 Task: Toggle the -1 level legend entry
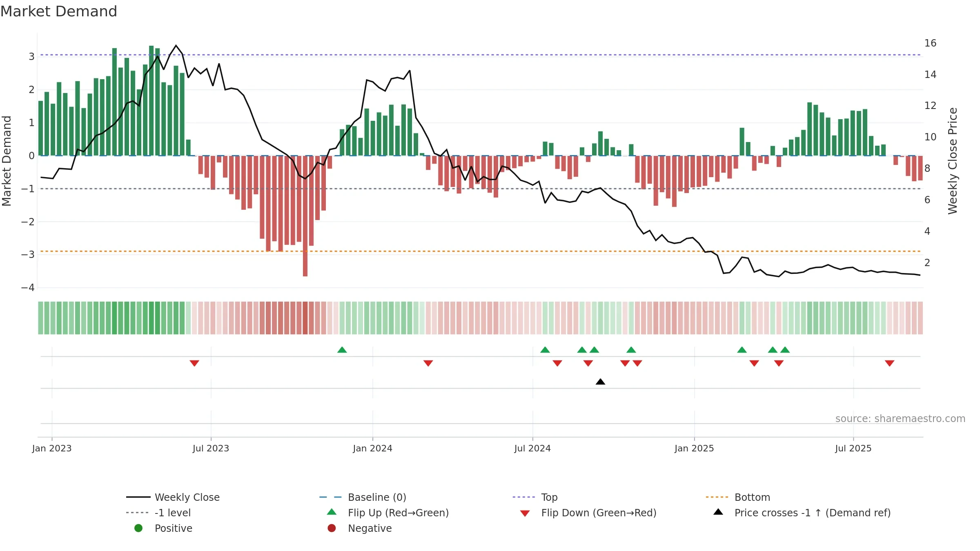coord(158,513)
